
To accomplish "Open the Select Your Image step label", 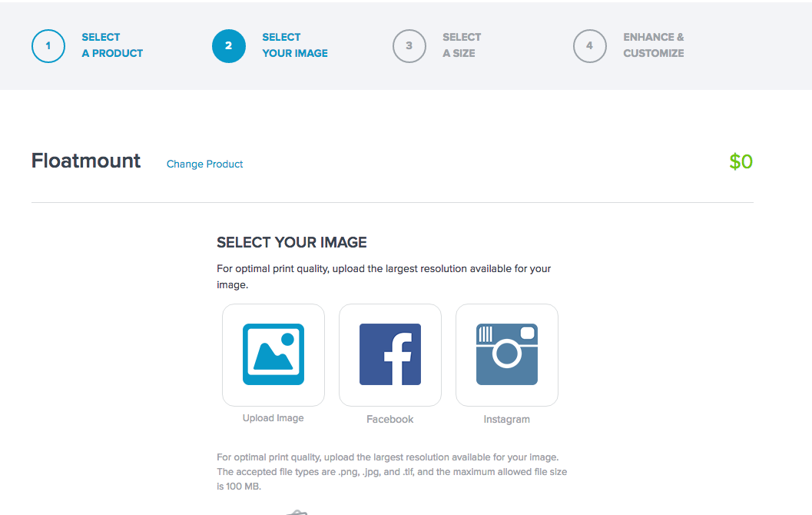I will coord(295,45).
